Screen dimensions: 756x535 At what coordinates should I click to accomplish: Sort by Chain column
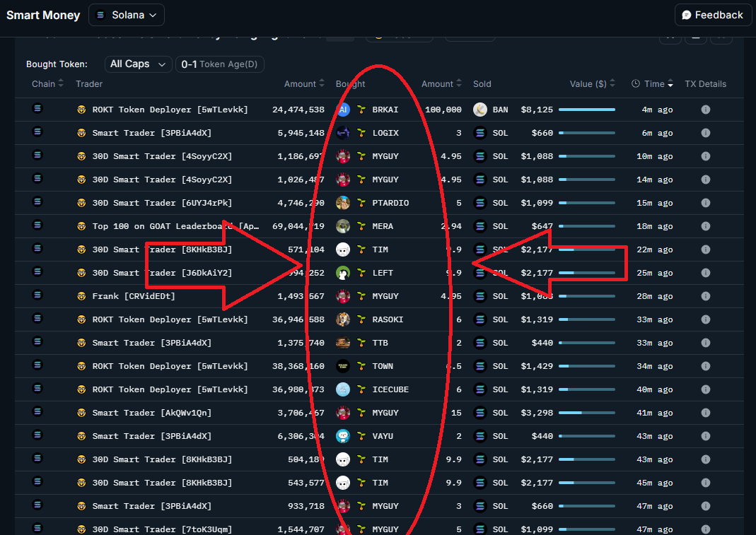pos(47,84)
